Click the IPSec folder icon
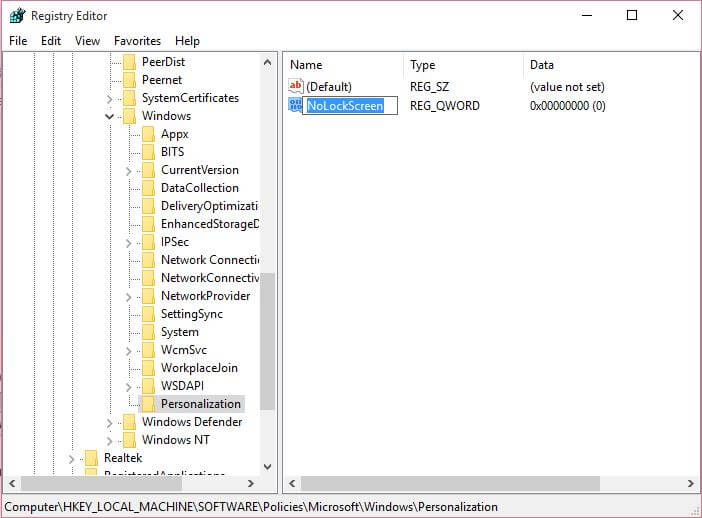Viewport: 702px width, 518px height. pyautogui.click(x=149, y=242)
